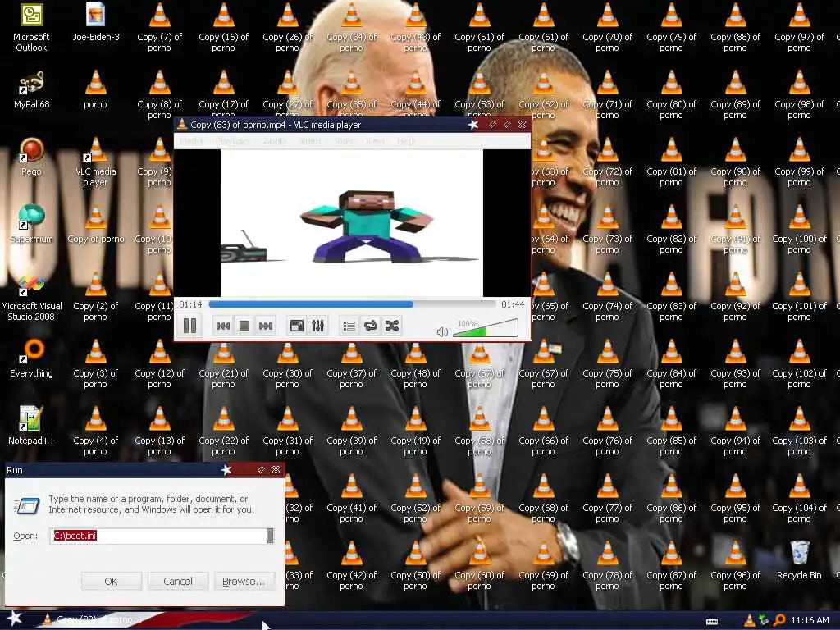840x630 pixels.
Task: Click the elapsed time 01:14 label
Action: pyautogui.click(x=190, y=304)
